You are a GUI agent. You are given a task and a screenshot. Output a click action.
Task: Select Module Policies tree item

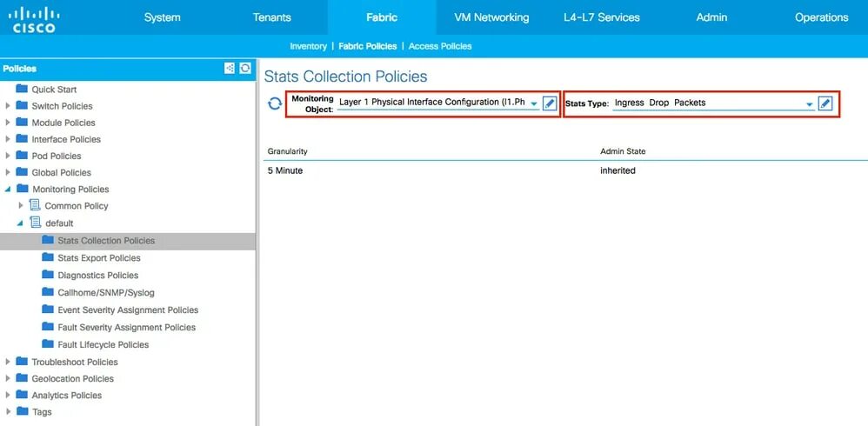coord(63,123)
